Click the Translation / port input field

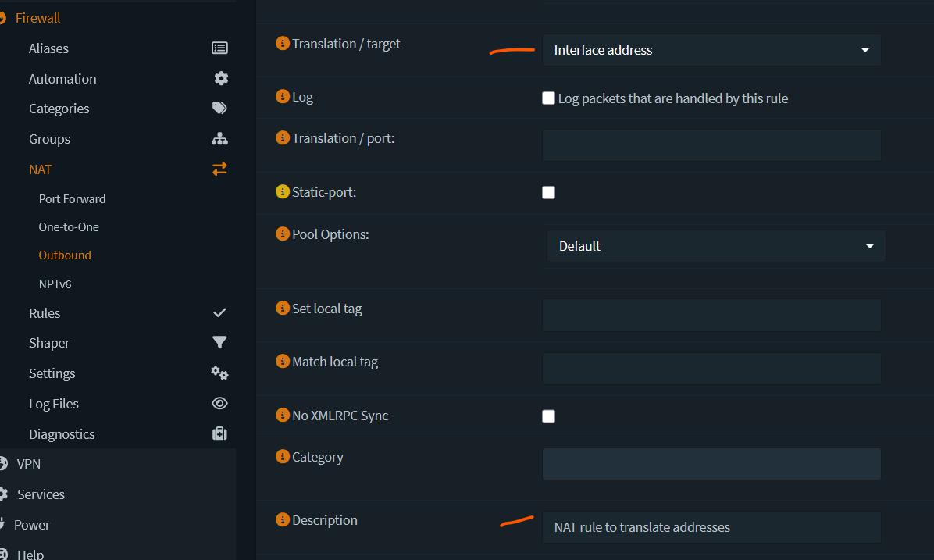pyautogui.click(x=711, y=145)
